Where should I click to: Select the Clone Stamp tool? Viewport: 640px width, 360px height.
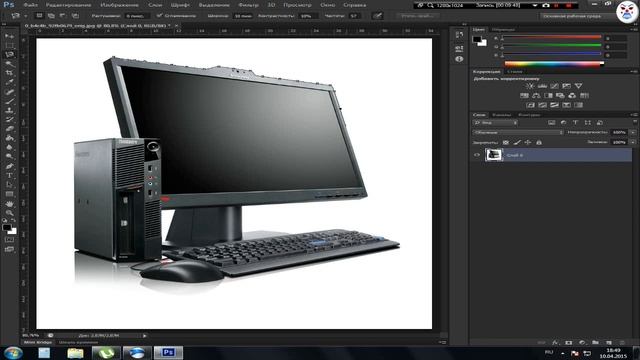(9, 110)
